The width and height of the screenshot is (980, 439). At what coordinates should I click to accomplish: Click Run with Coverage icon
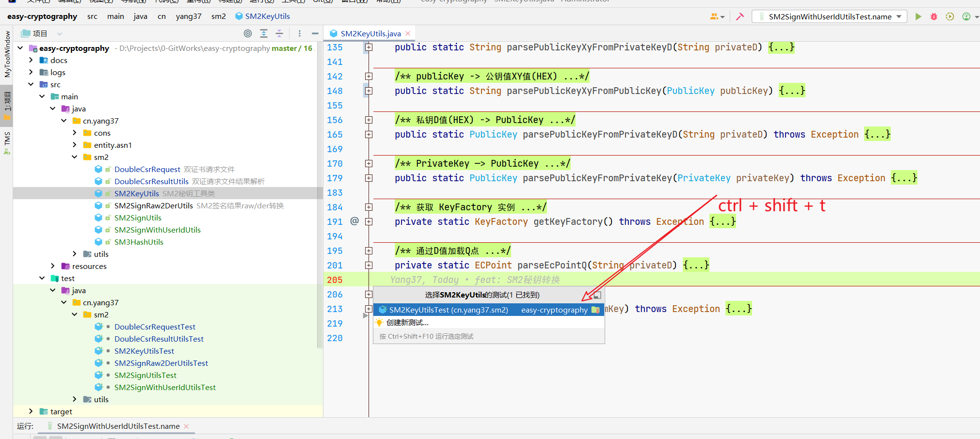click(950, 16)
